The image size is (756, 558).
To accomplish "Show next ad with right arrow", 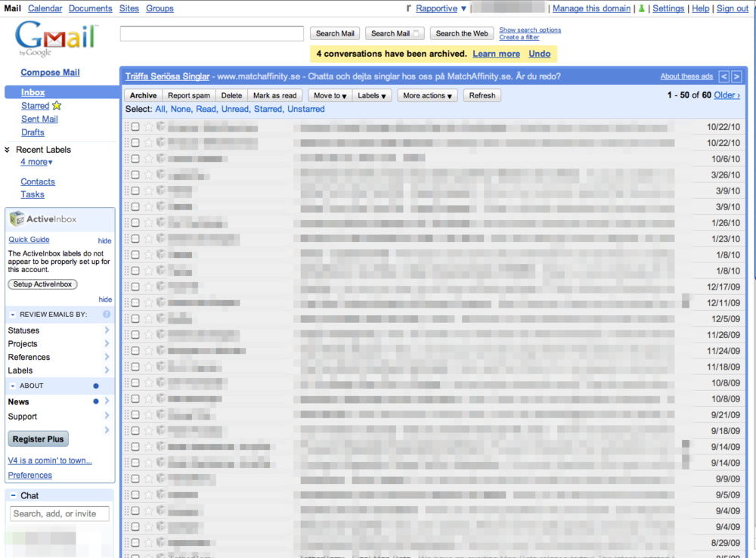I will click(736, 76).
